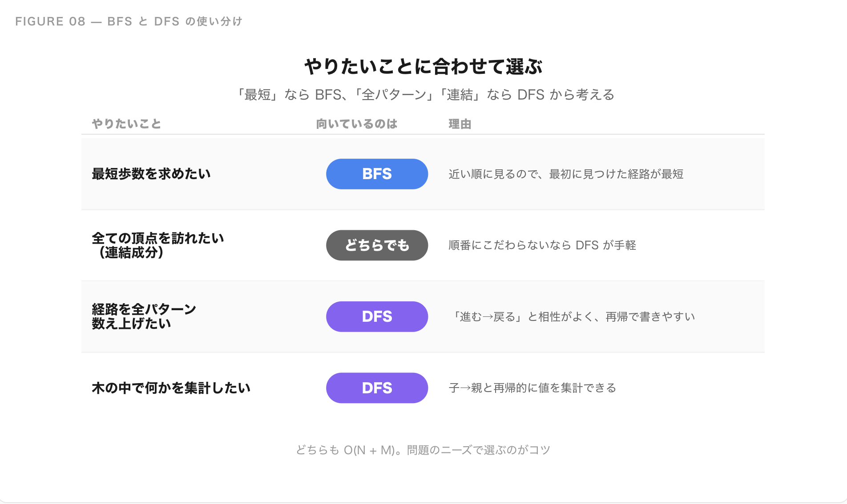Click the word DFS in the subtitle line
Image resolution: width=847 pixels, height=504 pixels.
[531, 95]
